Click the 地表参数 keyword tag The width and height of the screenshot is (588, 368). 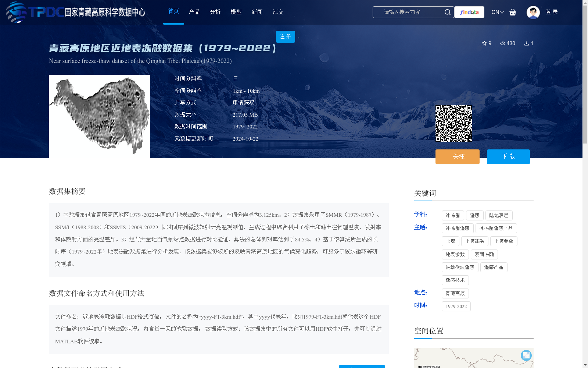point(455,254)
